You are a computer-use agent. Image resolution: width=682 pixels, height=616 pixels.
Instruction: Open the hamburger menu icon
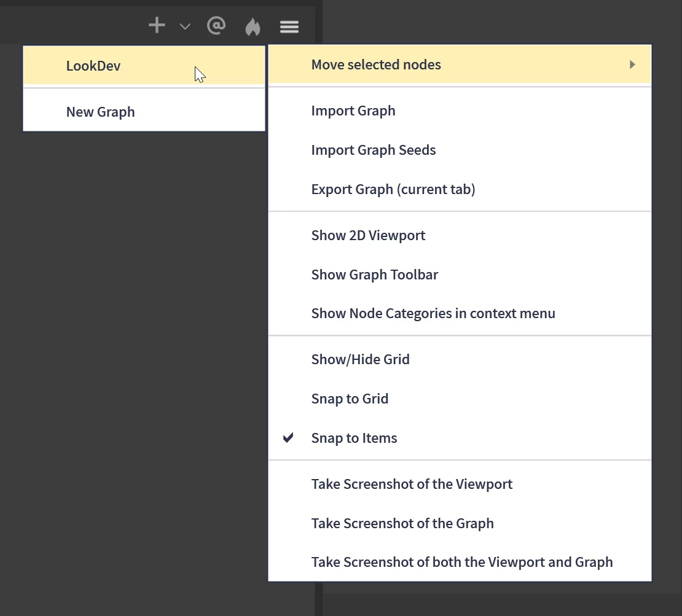pos(289,26)
